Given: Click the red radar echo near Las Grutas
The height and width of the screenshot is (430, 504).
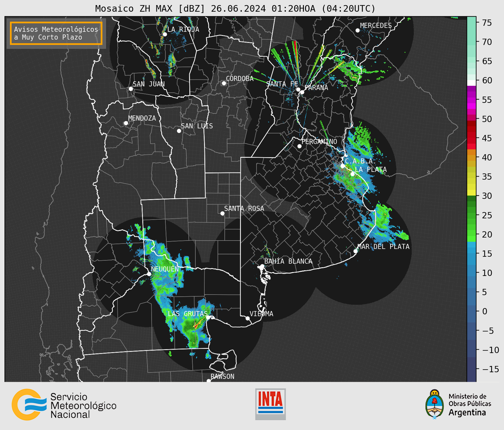Looking at the screenshot, I should click(196, 326).
